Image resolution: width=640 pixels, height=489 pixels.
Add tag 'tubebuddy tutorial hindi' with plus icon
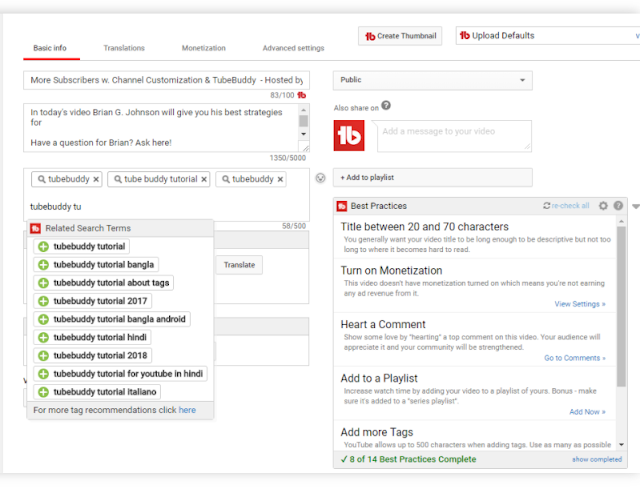click(43, 338)
